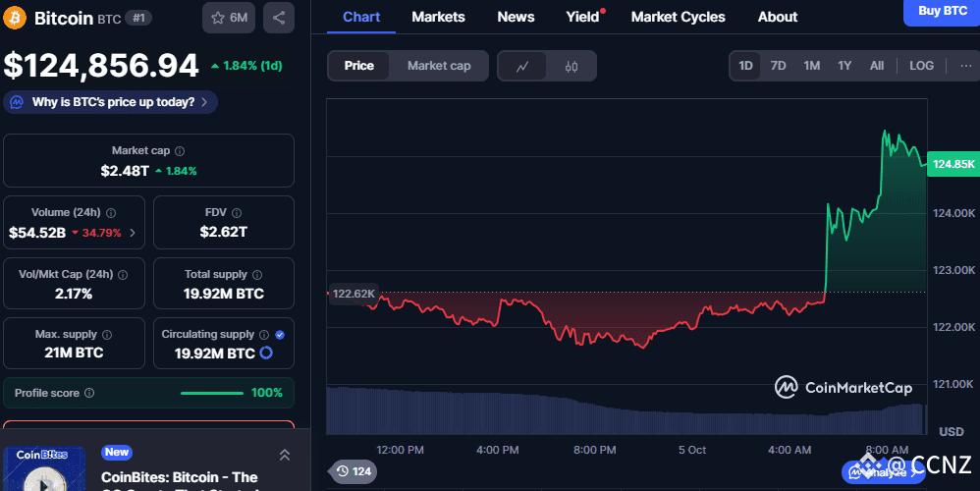Switch to the Markets tab
The image size is (980, 491).
[x=438, y=17]
